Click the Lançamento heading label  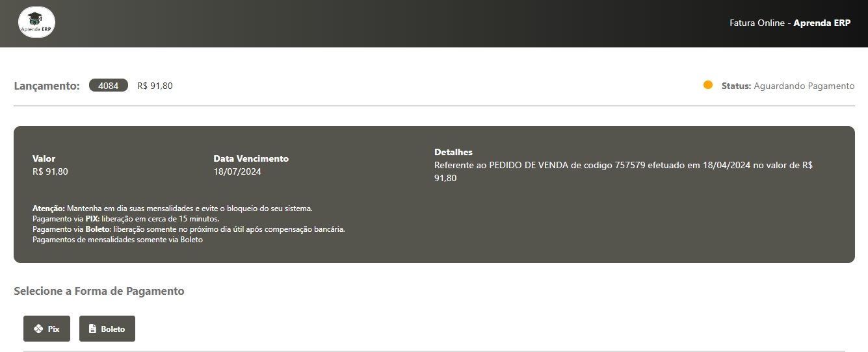47,86
